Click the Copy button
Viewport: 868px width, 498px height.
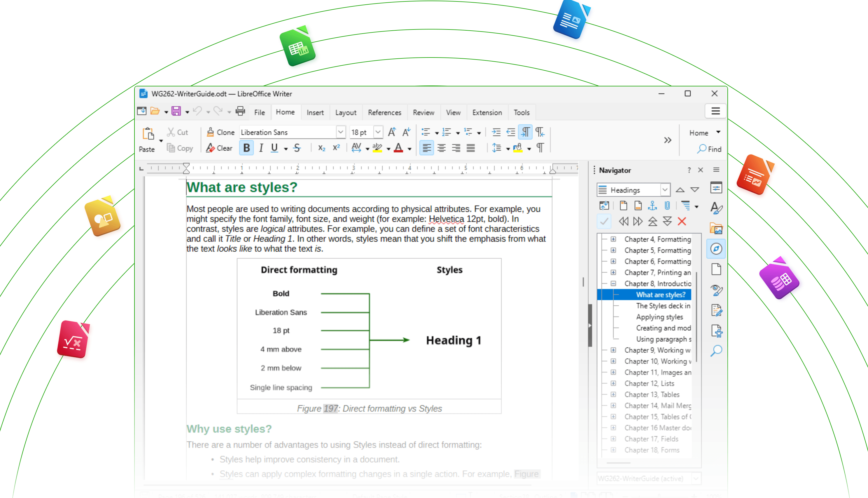click(x=180, y=148)
